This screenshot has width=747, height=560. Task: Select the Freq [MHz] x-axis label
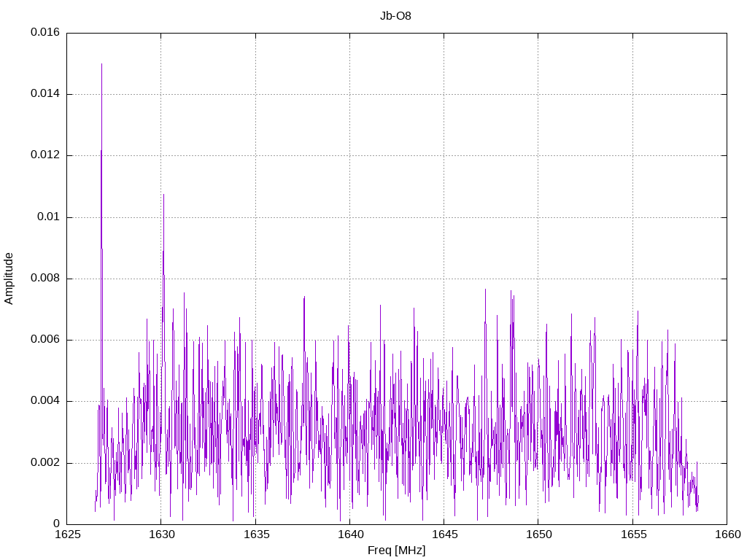tap(396, 551)
